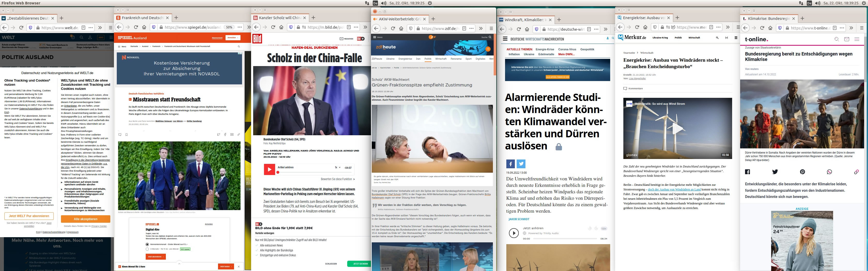Open the t-online search icon
Image resolution: width=868 pixels, height=271 pixels.
pos(837,39)
